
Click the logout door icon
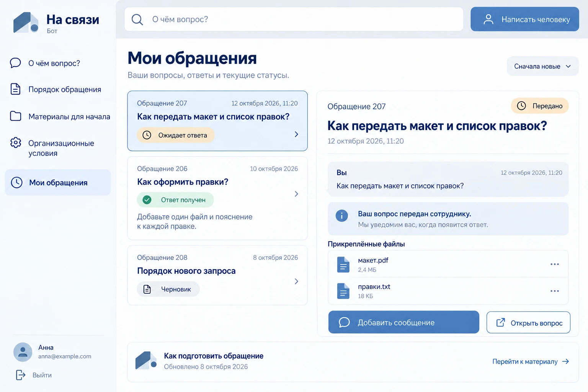click(21, 375)
